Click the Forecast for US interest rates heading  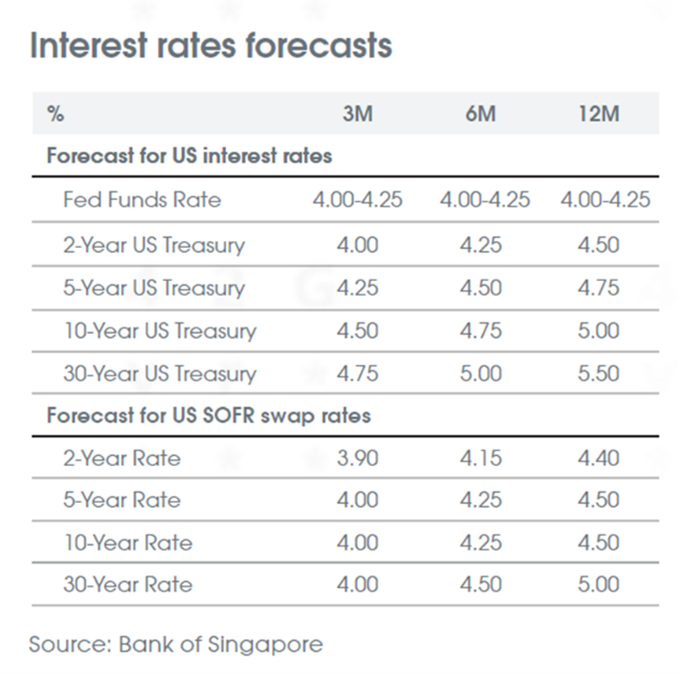pos(189,156)
